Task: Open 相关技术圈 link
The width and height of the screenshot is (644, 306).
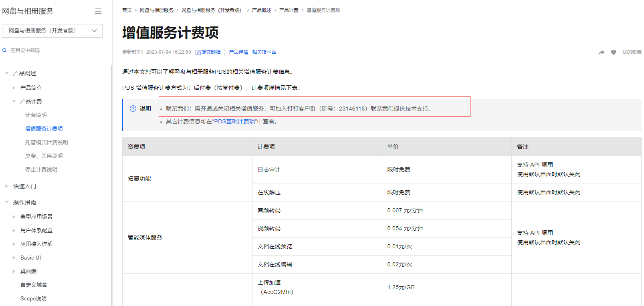Action: tap(264, 52)
